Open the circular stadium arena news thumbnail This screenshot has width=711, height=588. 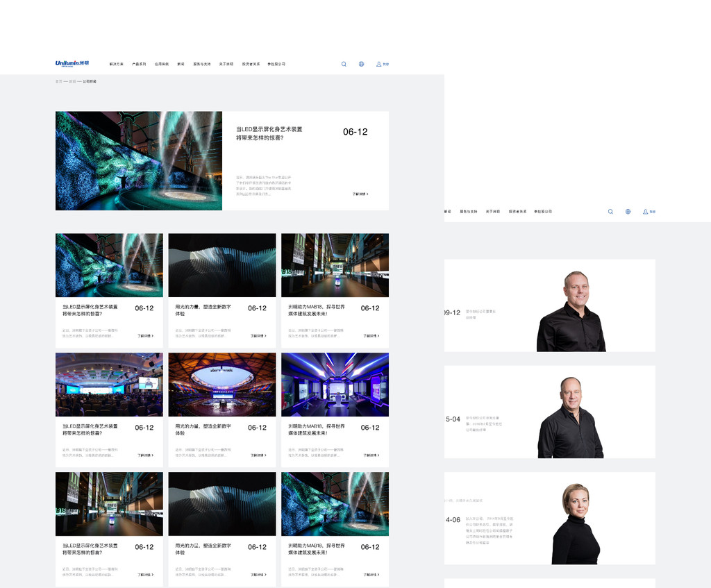[x=222, y=384]
